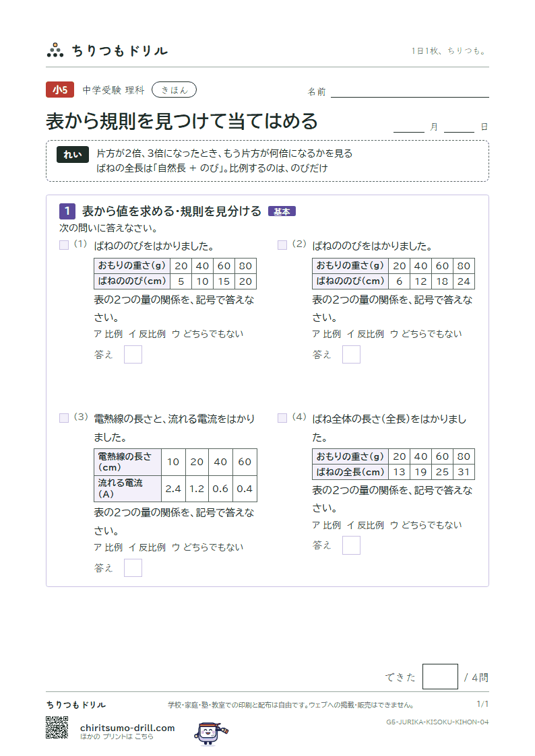Click the ちりつもドリル dotted logo icon
The height and width of the screenshot is (756, 535).
[55, 50]
